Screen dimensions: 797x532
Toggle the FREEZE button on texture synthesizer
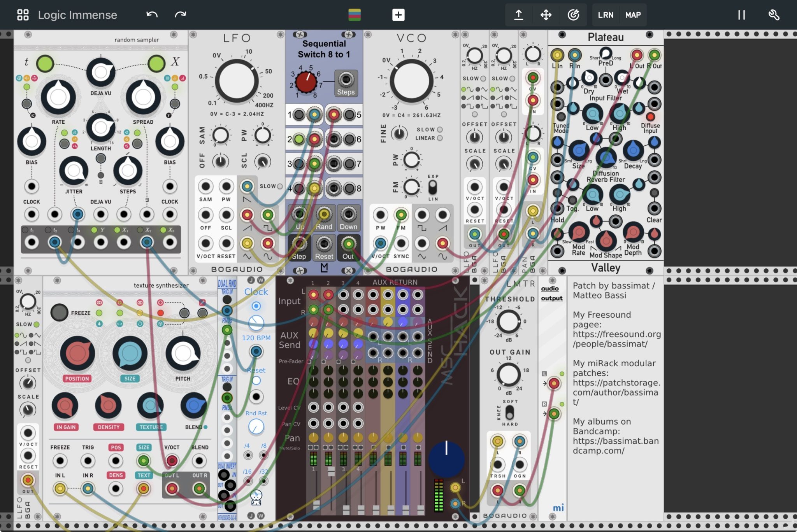(x=59, y=312)
